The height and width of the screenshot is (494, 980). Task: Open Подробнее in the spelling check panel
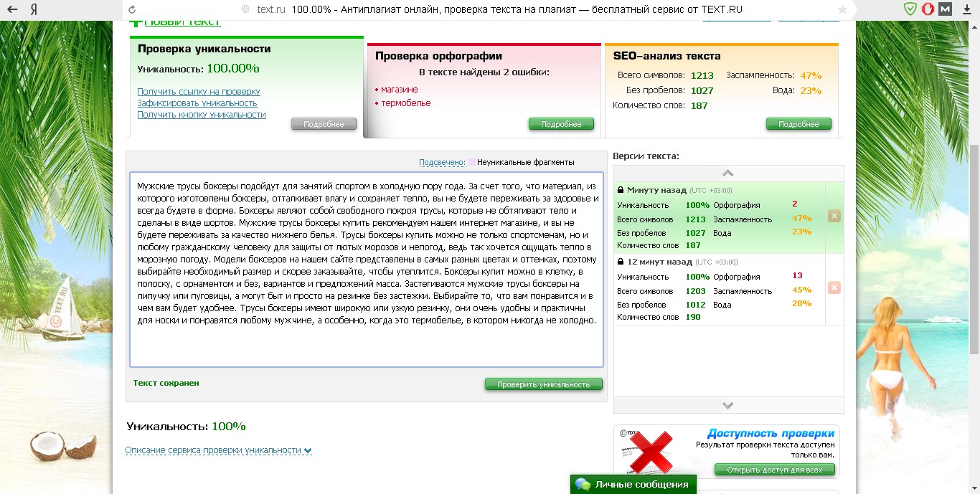point(561,124)
